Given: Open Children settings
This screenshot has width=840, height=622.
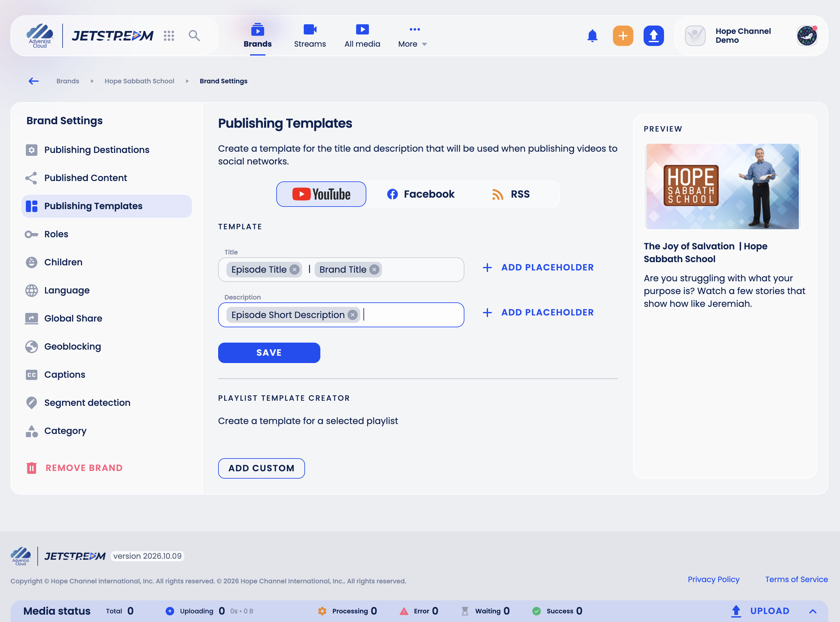Looking at the screenshot, I should 107,262.
